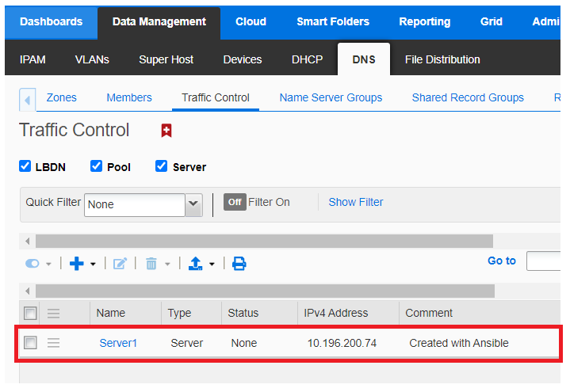The image size is (570, 392).
Task: Click the Edit pencil icon in toolbar
Action: click(x=120, y=263)
